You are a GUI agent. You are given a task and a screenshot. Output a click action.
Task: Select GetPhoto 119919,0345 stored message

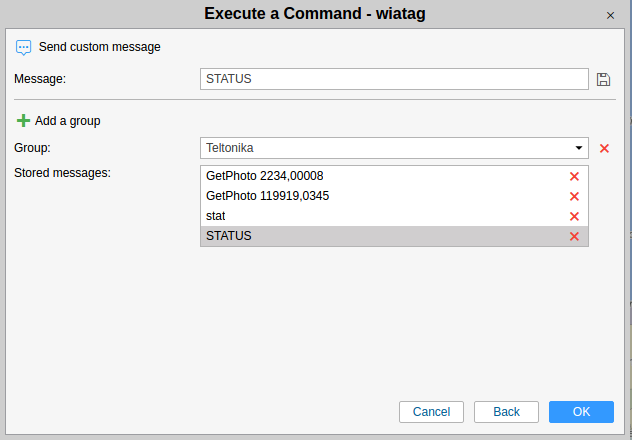tap(267, 196)
